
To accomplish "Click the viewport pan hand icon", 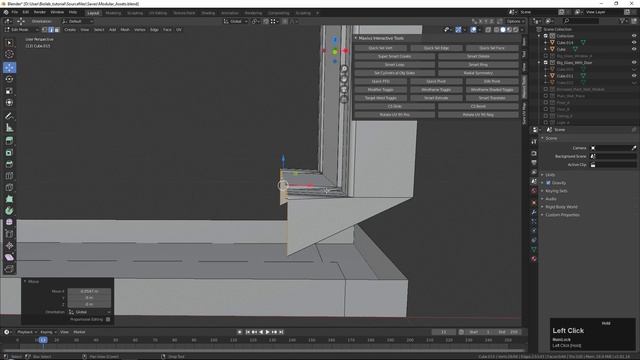I will click(344, 79).
